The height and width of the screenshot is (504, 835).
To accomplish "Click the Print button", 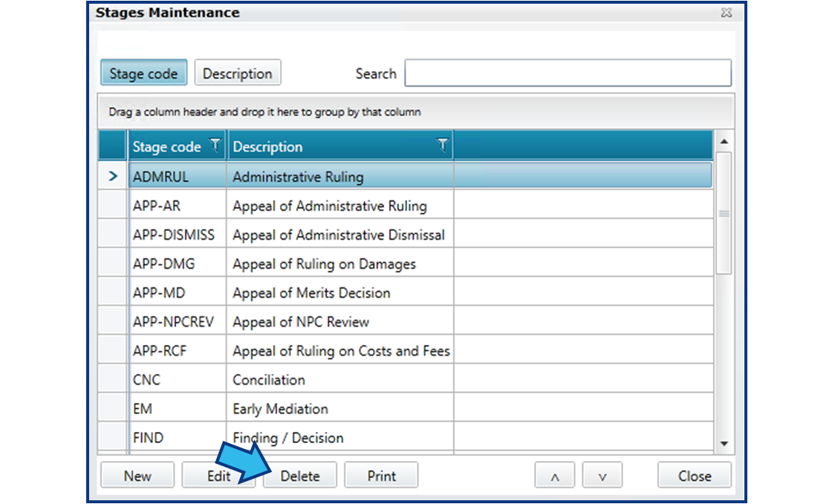I will click(x=381, y=476).
